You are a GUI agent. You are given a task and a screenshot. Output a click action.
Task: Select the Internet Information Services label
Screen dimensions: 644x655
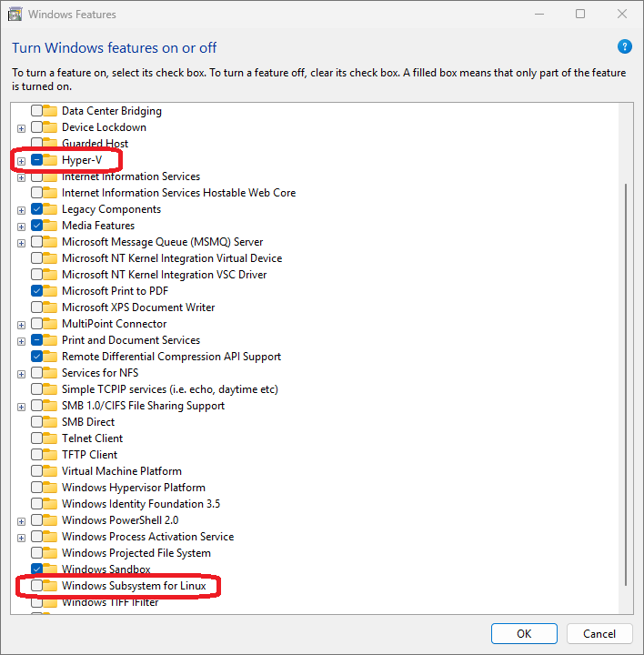click(131, 176)
